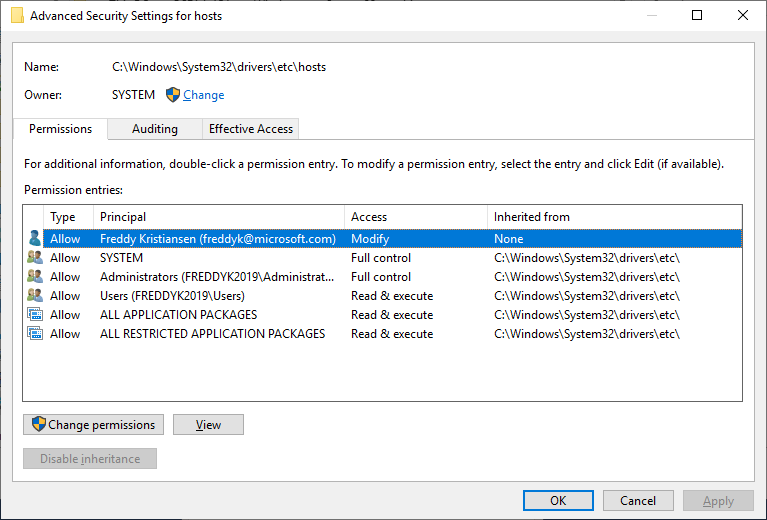Click the folder icon in the title bar
The width and height of the screenshot is (767, 520).
(x=17, y=16)
